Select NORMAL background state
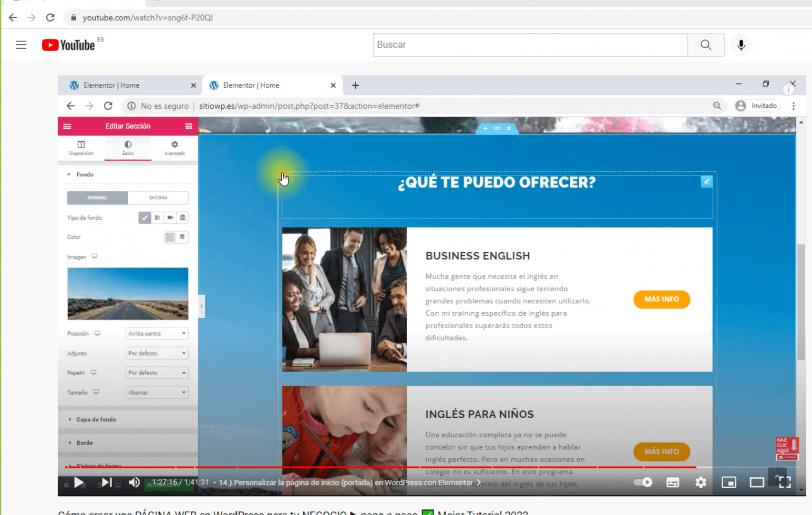Viewport: 812px width, 515px height. tap(97, 197)
